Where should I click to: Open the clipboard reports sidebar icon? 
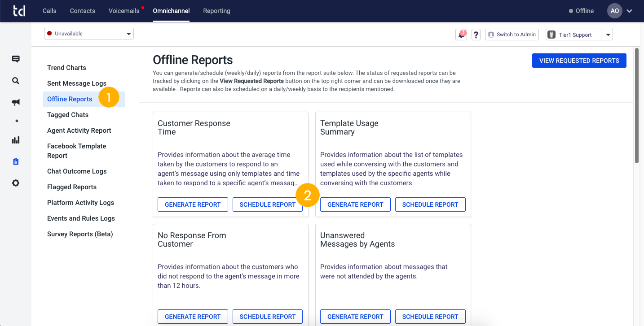coord(16,161)
